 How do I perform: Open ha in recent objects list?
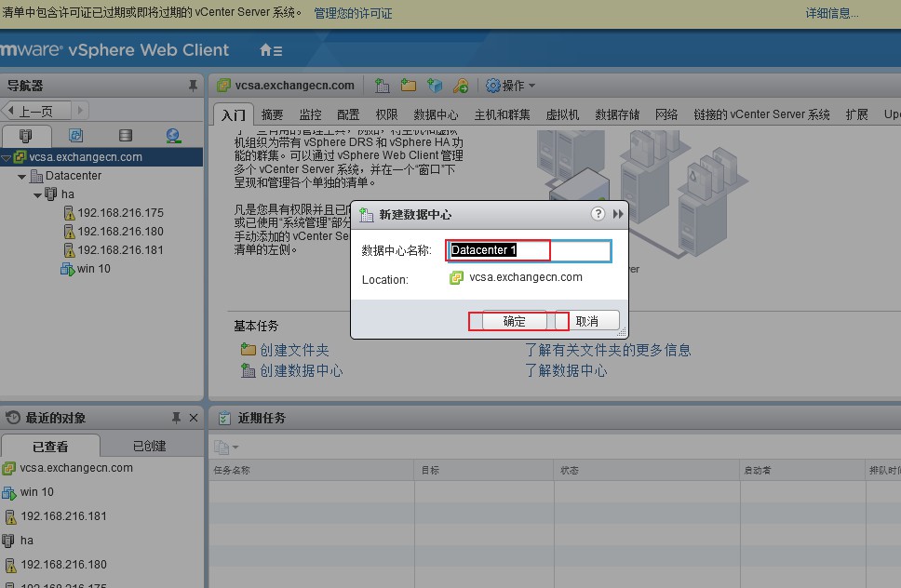pos(26,541)
